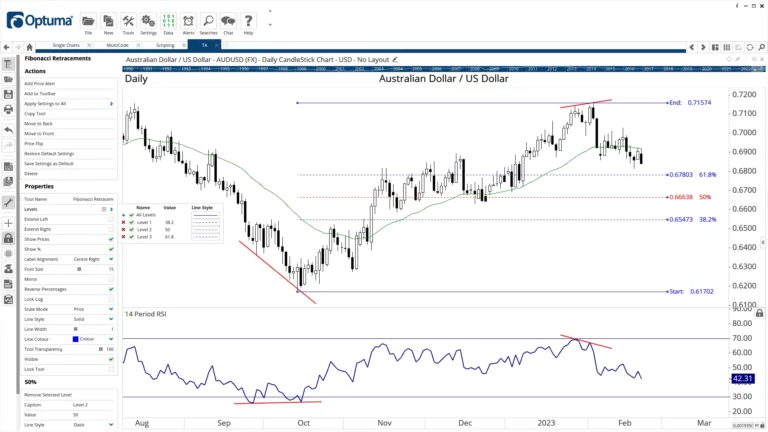Open Level 3 line style selector

(x=205, y=237)
